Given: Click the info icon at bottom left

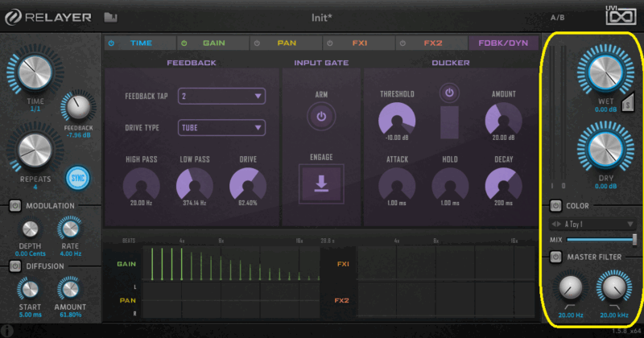Looking at the screenshot, I should click(7, 330).
